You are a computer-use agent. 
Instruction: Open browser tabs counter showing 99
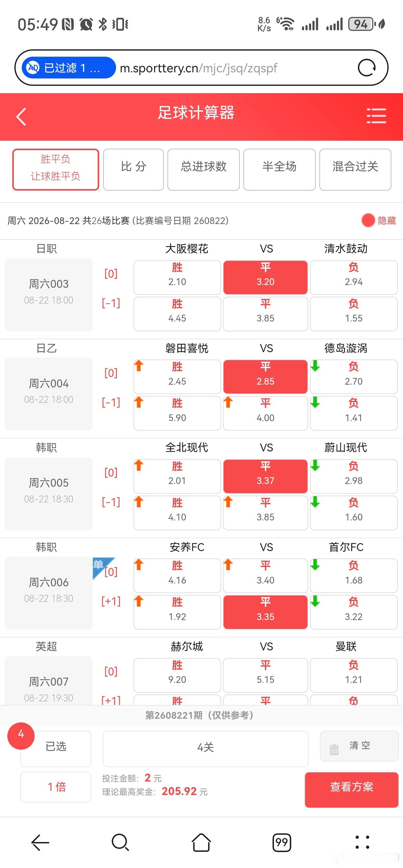281,842
